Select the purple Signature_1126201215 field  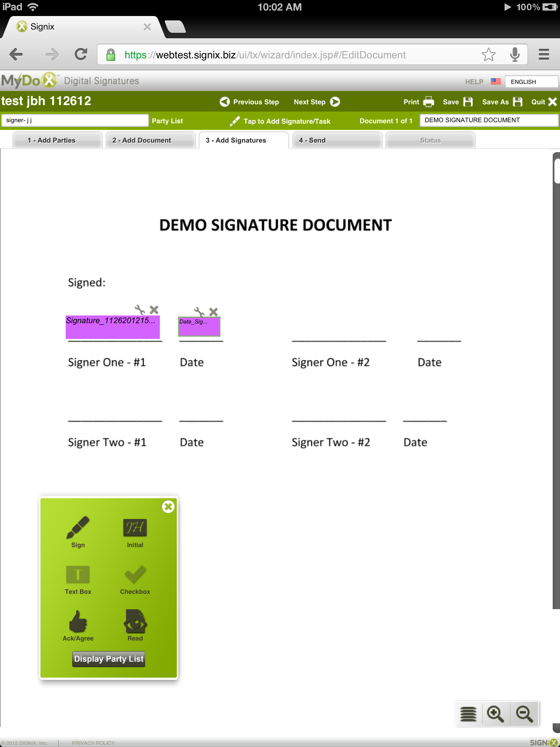tap(113, 327)
